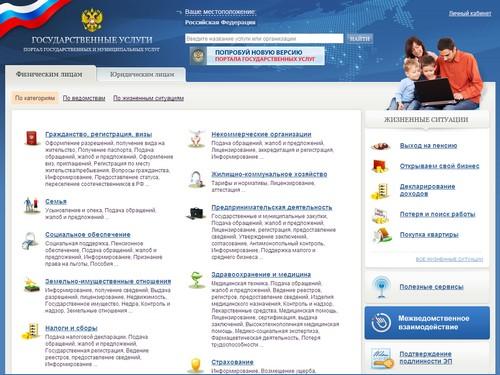Screen dimensions: 500x375
Task: Click the house icon next to Покупка квартиры
Action: (382, 235)
